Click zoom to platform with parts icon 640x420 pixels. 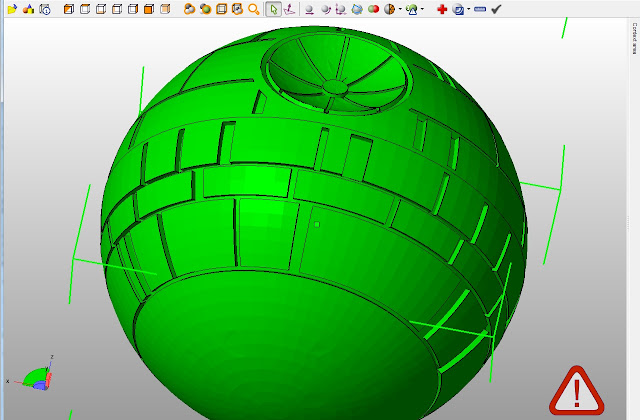click(237, 9)
